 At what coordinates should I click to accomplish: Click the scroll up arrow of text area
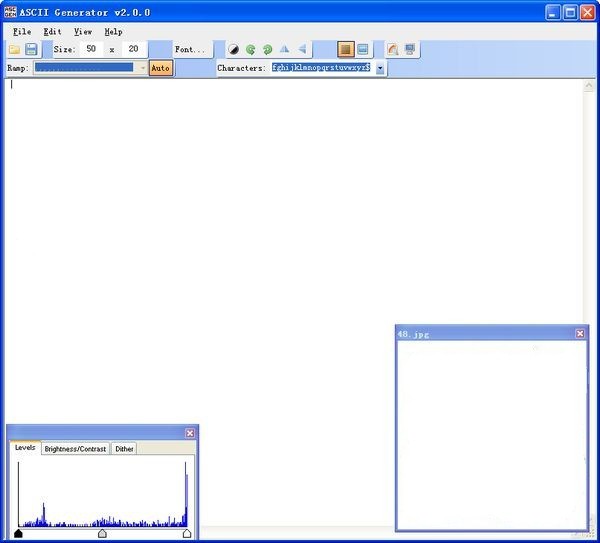coord(589,86)
